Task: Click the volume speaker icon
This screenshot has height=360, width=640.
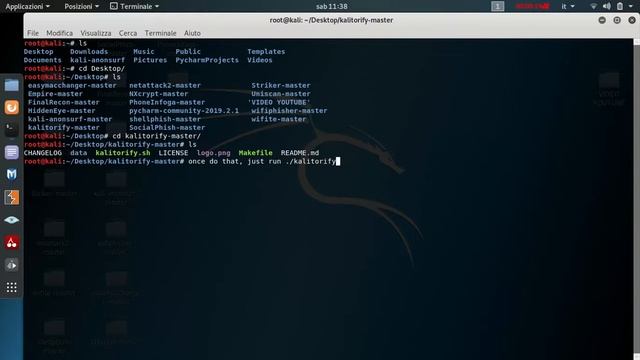Action: point(607,6)
